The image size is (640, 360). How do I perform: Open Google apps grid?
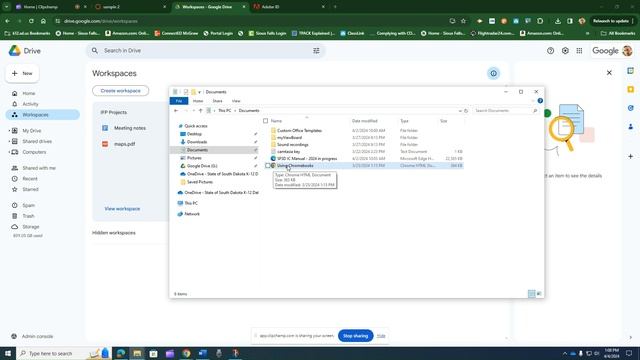click(579, 51)
